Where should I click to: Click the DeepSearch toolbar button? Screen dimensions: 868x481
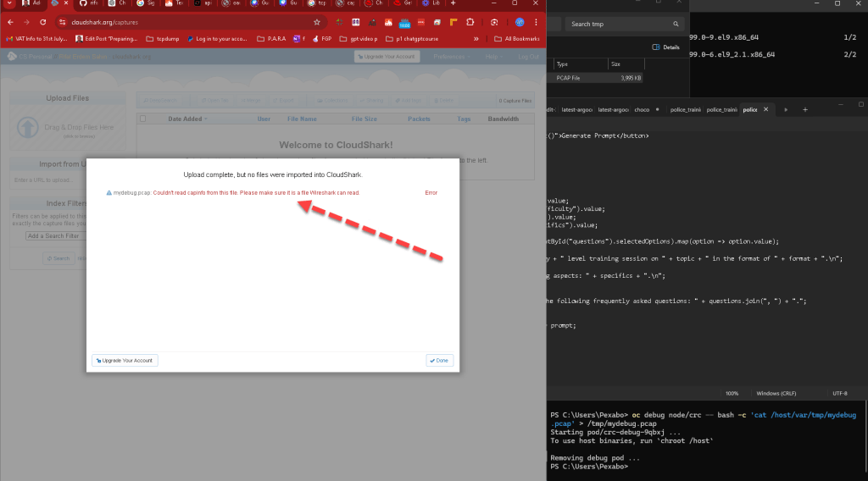click(160, 101)
